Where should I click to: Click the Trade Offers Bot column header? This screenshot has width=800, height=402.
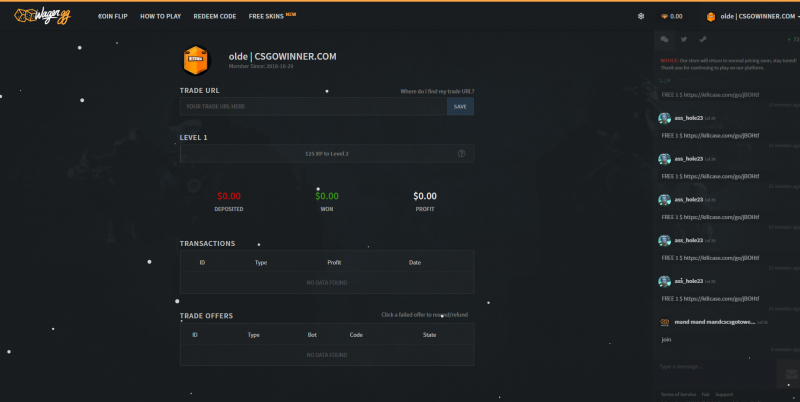pyautogui.click(x=312, y=335)
